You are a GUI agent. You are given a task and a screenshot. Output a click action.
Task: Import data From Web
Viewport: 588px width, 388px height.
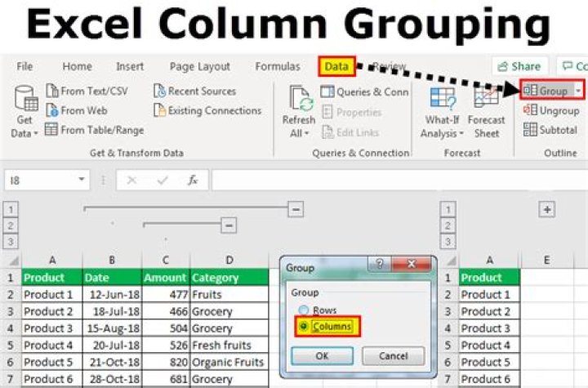[77, 110]
